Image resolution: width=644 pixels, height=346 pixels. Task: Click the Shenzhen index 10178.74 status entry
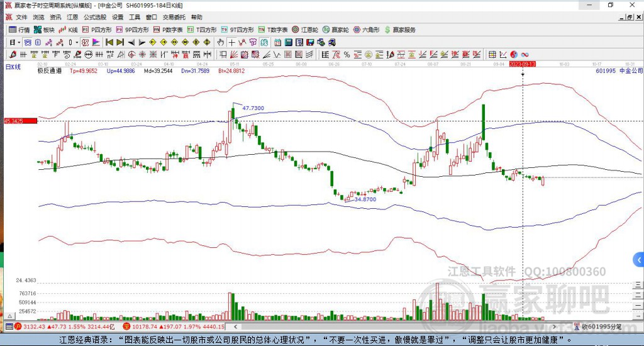click(174, 326)
